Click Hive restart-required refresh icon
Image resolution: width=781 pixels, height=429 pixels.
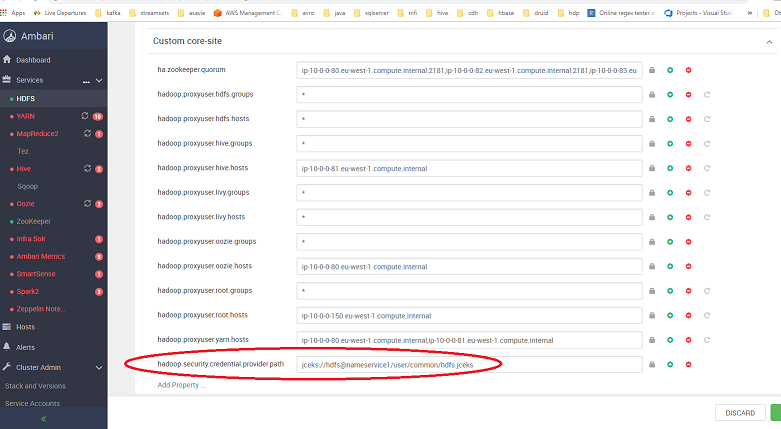(x=87, y=168)
